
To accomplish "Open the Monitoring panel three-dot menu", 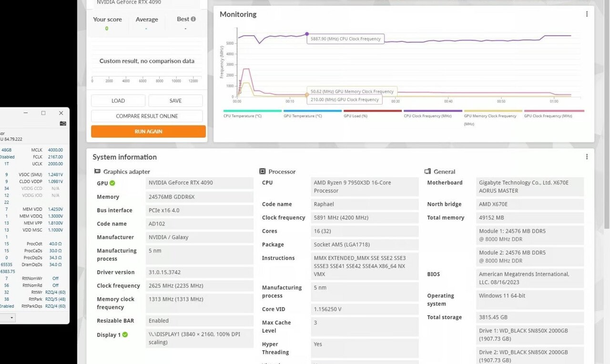I will pos(587,14).
